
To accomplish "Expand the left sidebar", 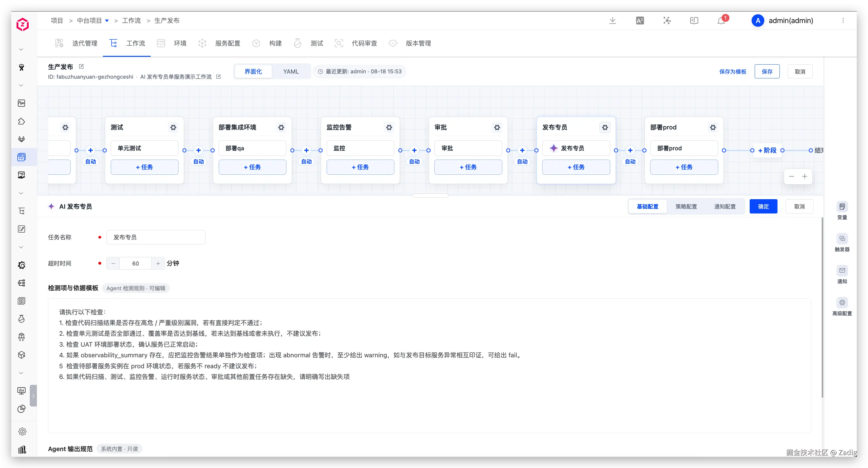I will tap(33, 396).
